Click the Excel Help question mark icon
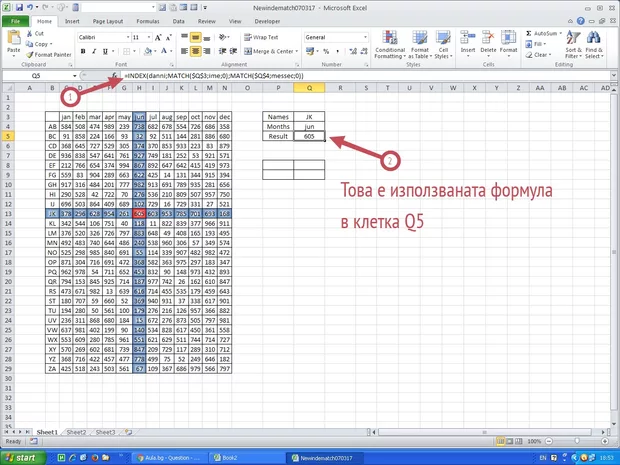 click(580, 21)
